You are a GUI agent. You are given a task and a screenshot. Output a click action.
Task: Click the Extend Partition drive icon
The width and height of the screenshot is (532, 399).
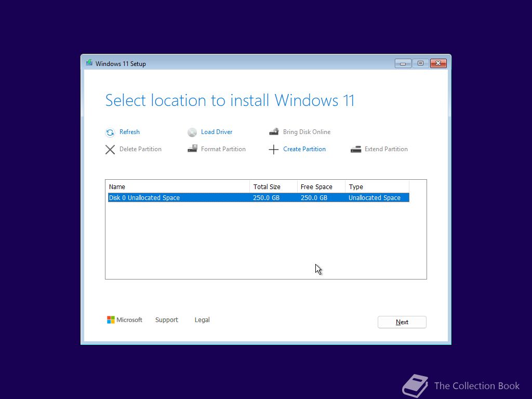pyautogui.click(x=356, y=149)
